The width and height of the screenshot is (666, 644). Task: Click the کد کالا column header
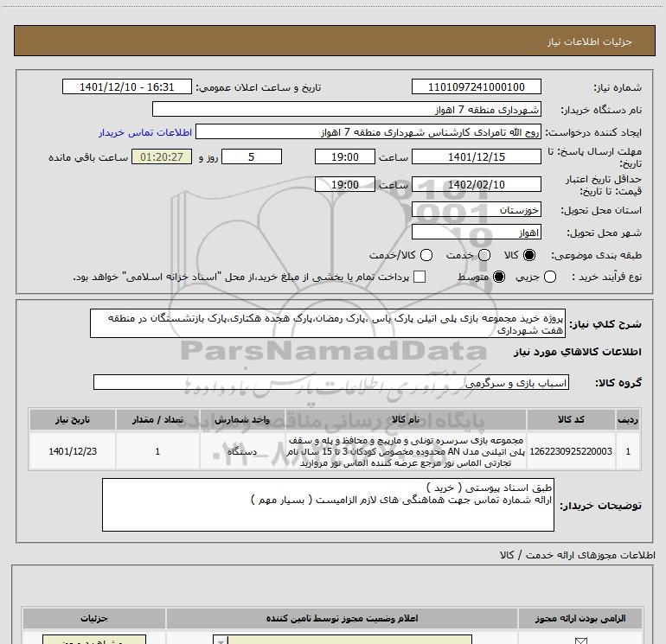571,419
